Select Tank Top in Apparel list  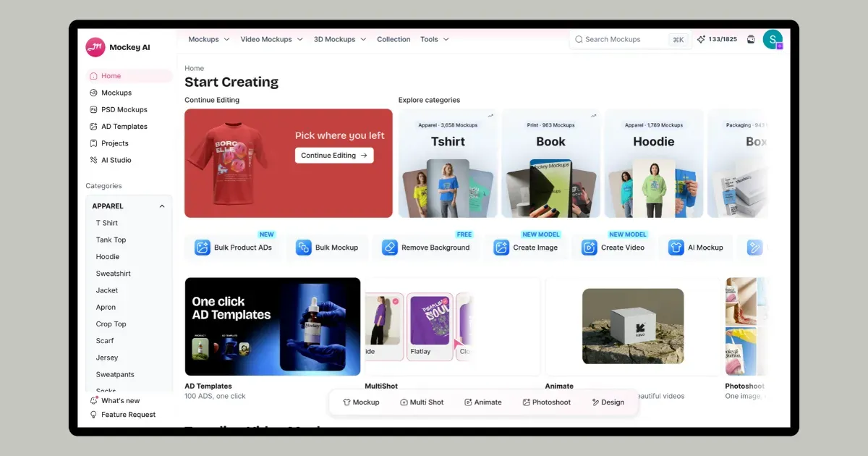point(111,240)
